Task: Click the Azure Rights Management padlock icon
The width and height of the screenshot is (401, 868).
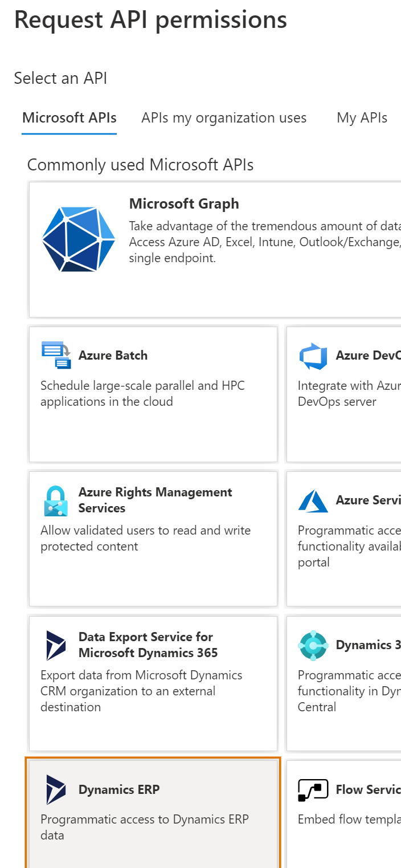Action: [x=56, y=500]
